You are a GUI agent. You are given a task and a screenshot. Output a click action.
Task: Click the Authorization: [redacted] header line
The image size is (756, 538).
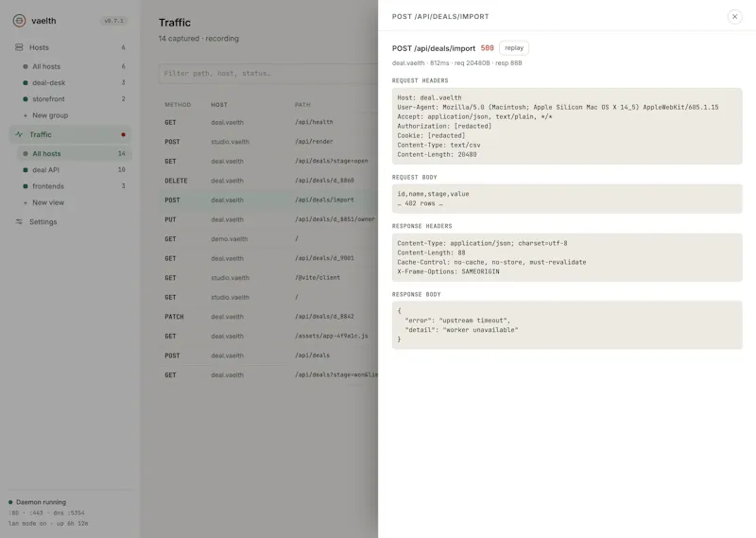coord(444,126)
